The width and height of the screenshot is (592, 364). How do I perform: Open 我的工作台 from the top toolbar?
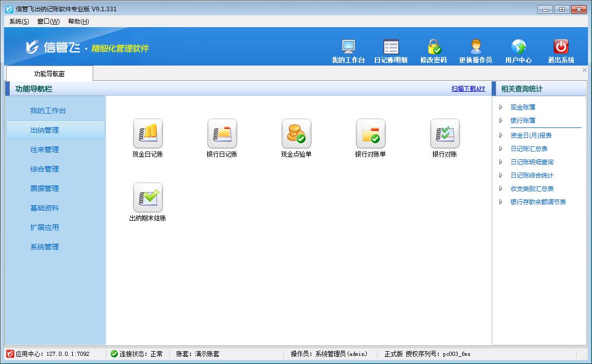click(348, 48)
